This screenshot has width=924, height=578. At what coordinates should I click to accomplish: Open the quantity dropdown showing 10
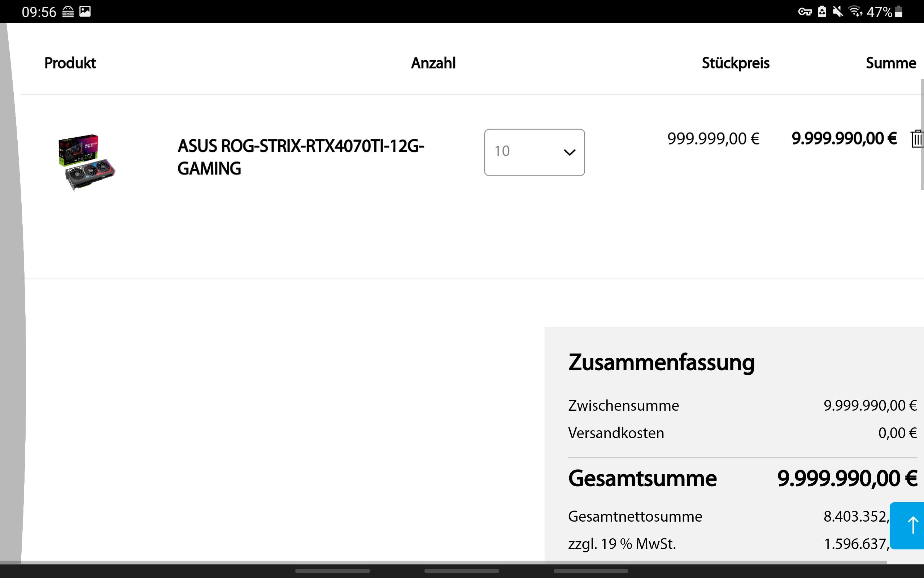click(534, 152)
